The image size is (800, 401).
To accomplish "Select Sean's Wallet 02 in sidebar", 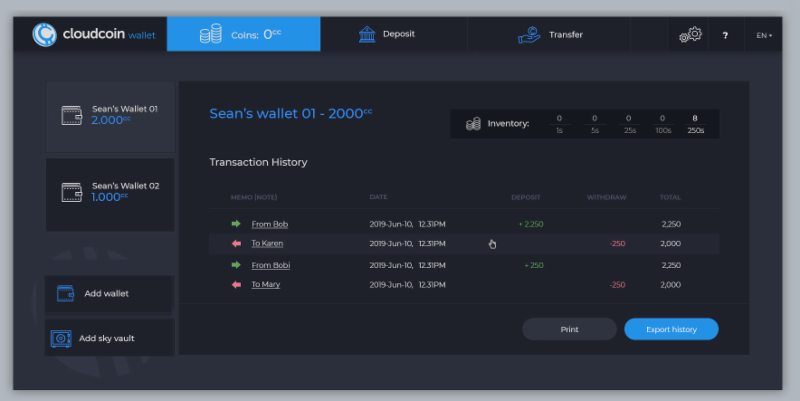I will pyautogui.click(x=110, y=194).
